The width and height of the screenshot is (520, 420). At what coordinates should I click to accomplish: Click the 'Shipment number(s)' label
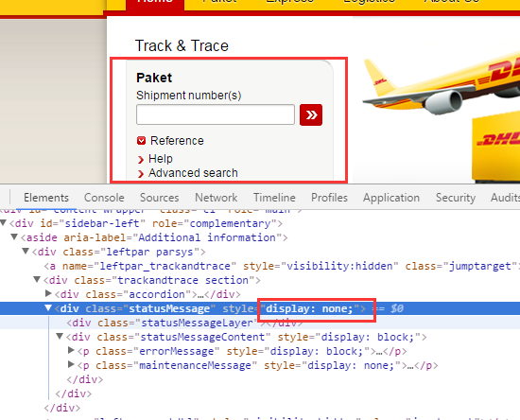[189, 96]
